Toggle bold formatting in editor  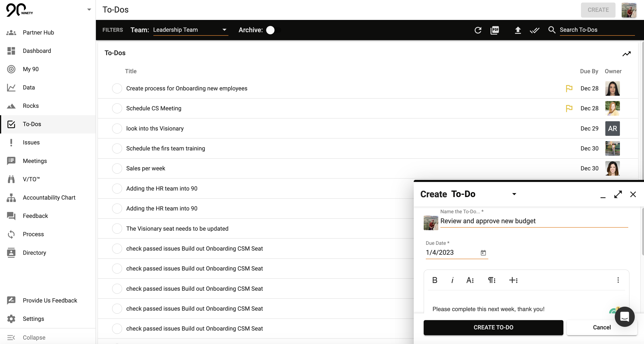435,280
